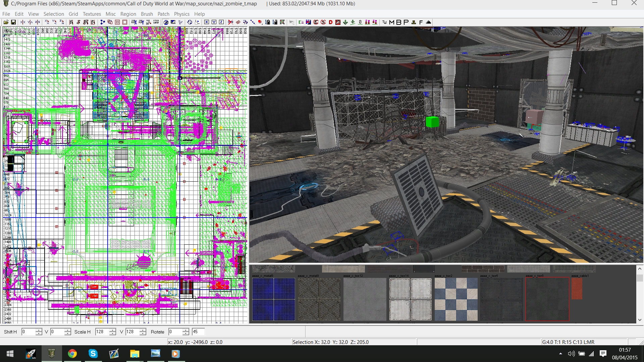Viewport: 644px width, 362px height.
Task: Switch to Y axis view button
Action: [x=214, y=22]
